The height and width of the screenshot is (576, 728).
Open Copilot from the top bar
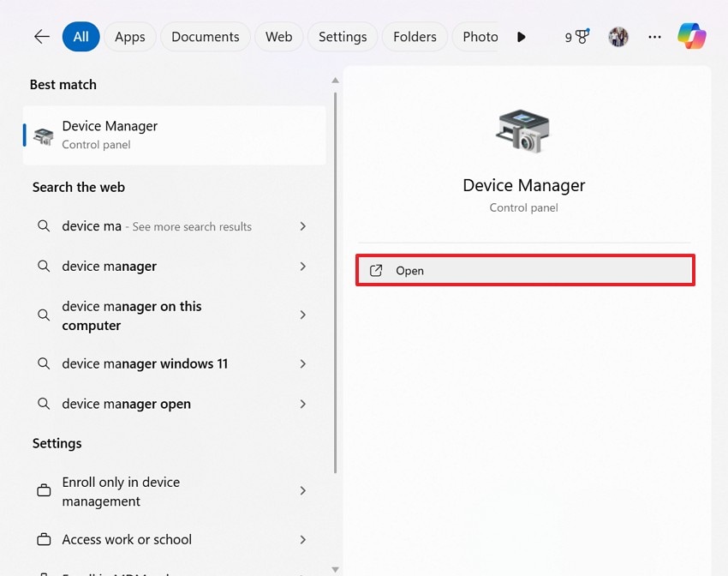click(692, 37)
